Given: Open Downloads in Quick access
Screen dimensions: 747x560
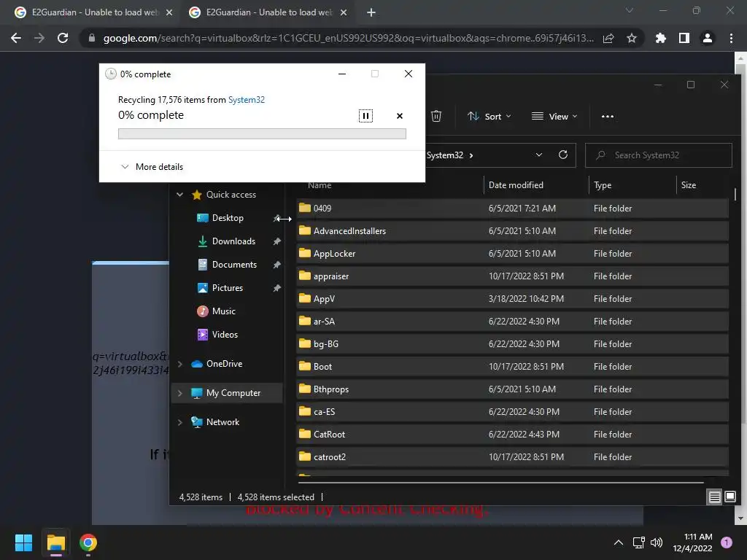Looking at the screenshot, I should 233,241.
